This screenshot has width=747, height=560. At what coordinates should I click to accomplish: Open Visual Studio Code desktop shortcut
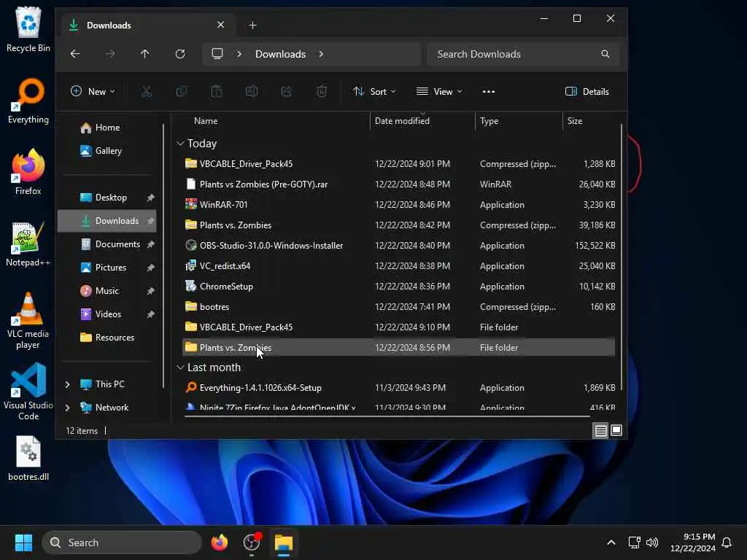point(28,392)
